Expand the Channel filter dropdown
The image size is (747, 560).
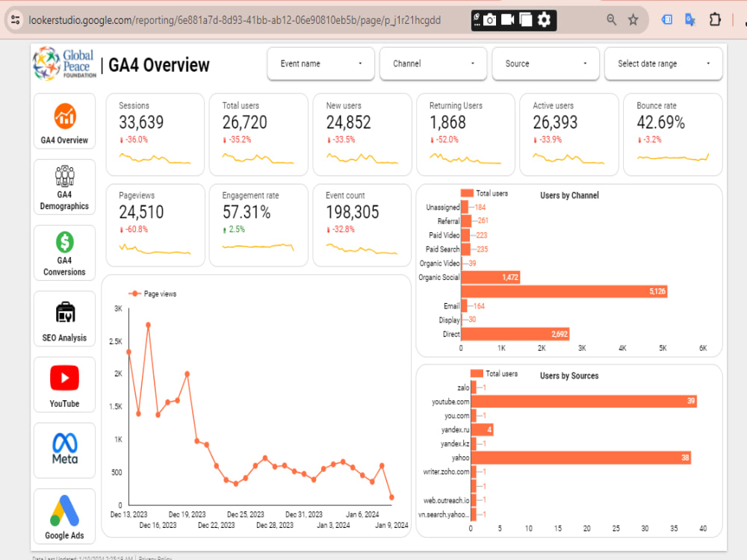433,63
